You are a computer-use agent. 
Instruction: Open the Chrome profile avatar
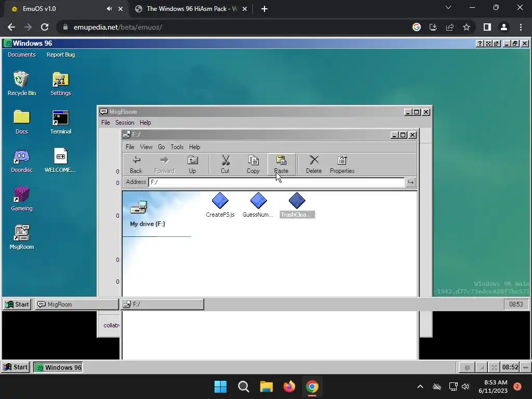point(504,27)
